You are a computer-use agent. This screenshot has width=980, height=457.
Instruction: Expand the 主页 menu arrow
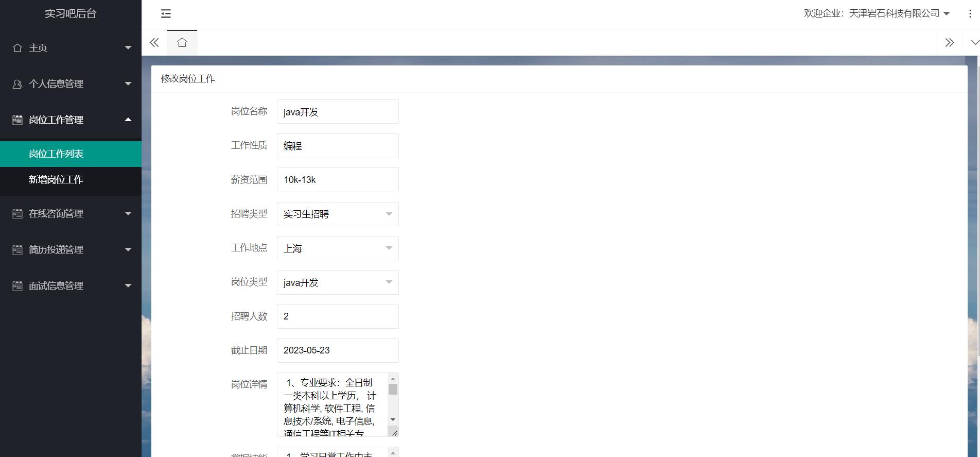(x=128, y=48)
